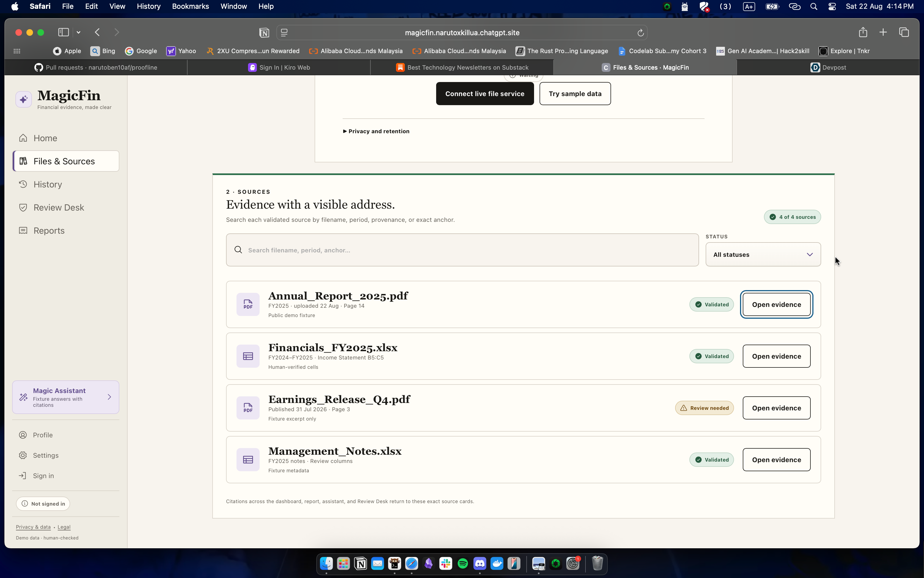Click Validated badge on Annual_Report_2025.pdf
The image size is (924, 578).
point(711,304)
